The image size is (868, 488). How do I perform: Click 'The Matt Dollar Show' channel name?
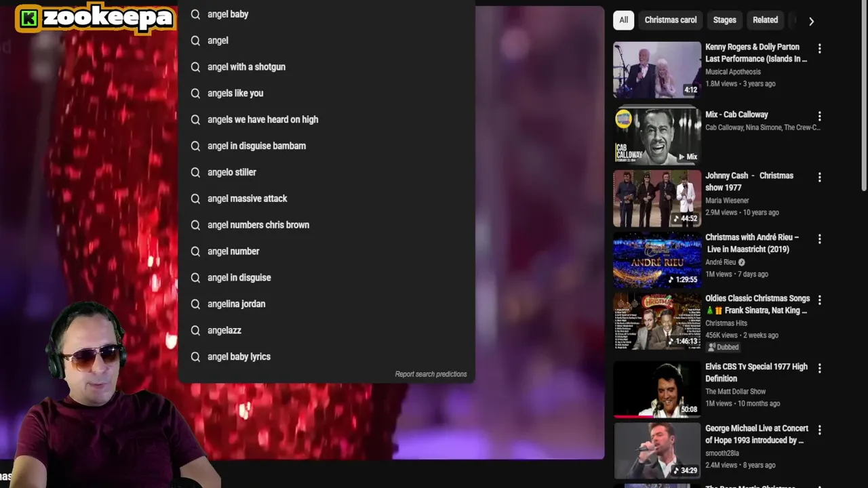(736, 391)
